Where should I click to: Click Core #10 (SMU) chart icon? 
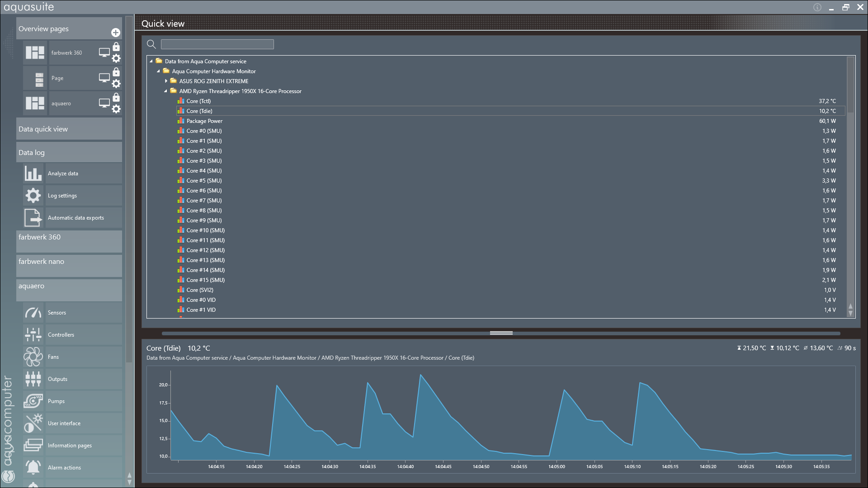[x=181, y=230]
